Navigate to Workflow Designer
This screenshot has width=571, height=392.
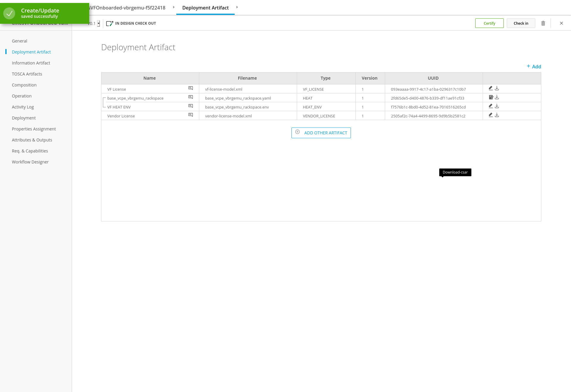pos(30,162)
